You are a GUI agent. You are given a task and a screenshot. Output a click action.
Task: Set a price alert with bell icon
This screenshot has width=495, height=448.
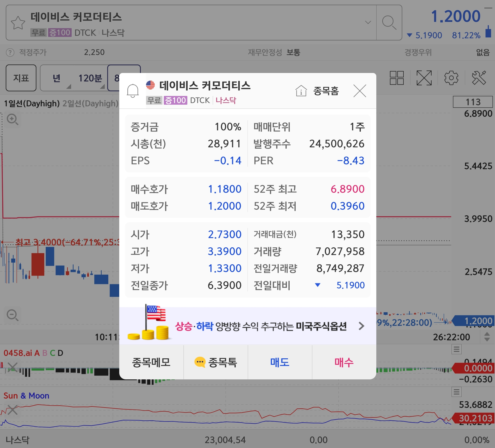coord(133,90)
